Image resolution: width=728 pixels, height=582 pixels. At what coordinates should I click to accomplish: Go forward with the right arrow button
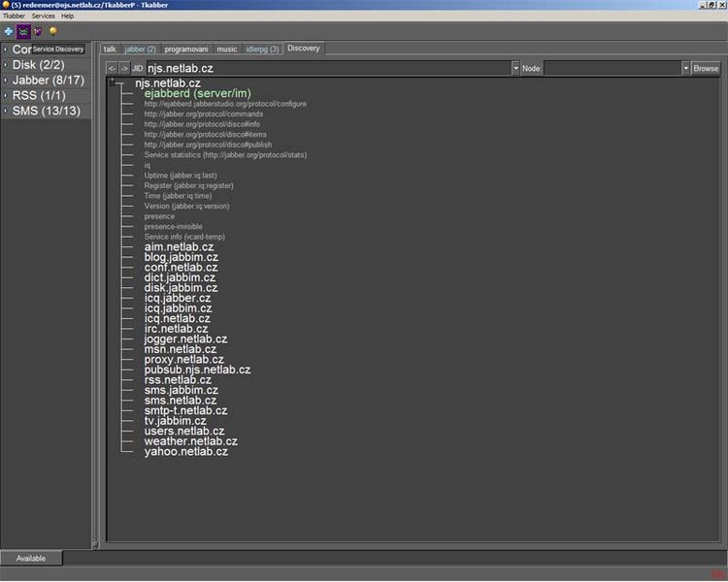click(x=124, y=69)
